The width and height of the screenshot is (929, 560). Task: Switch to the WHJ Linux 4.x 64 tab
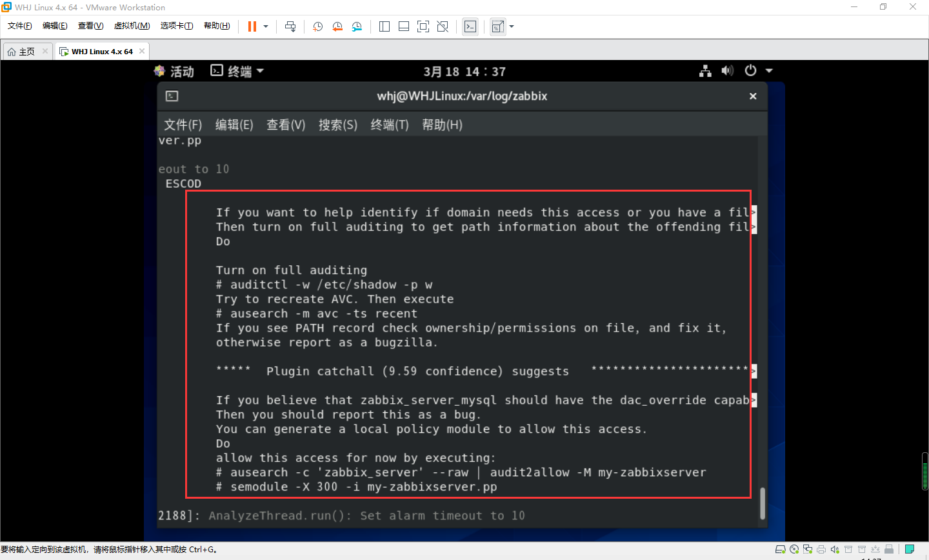coord(101,50)
